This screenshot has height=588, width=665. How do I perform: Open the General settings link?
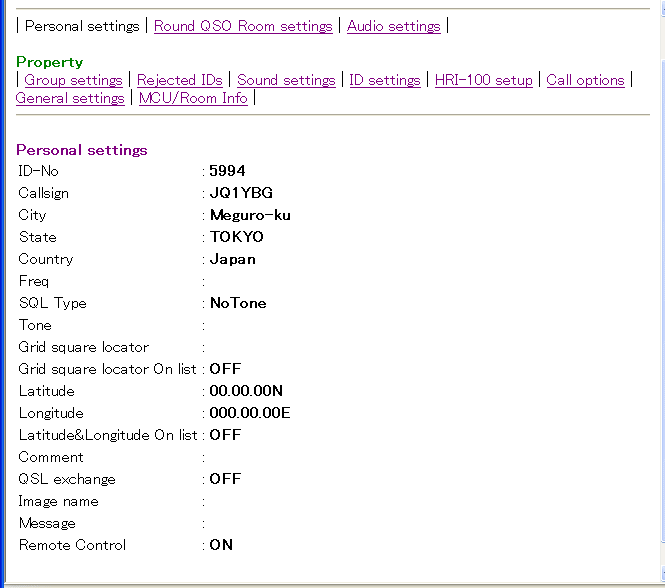pos(70,98)
